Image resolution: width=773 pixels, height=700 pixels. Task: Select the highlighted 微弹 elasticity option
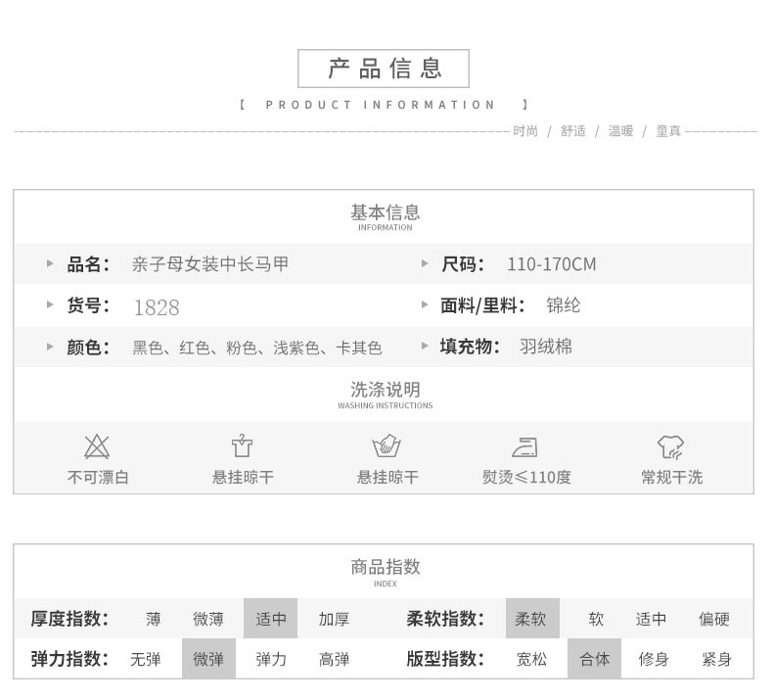click(208, 659)
